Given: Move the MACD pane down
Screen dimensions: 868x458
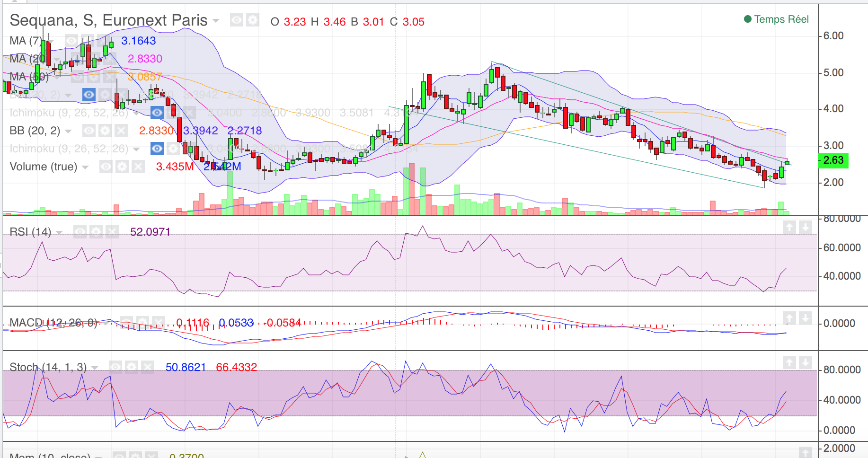Looking at the screenshot, I should (805, 318).
